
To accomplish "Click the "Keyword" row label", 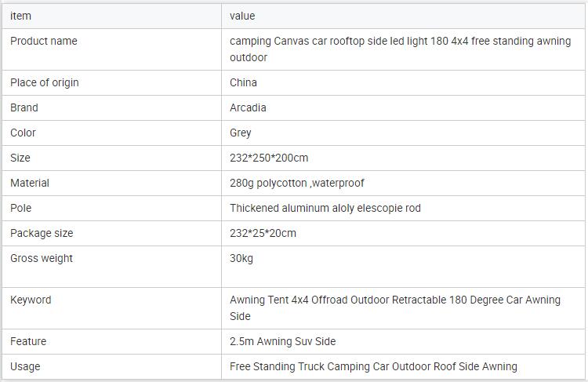I will [31, 300].
